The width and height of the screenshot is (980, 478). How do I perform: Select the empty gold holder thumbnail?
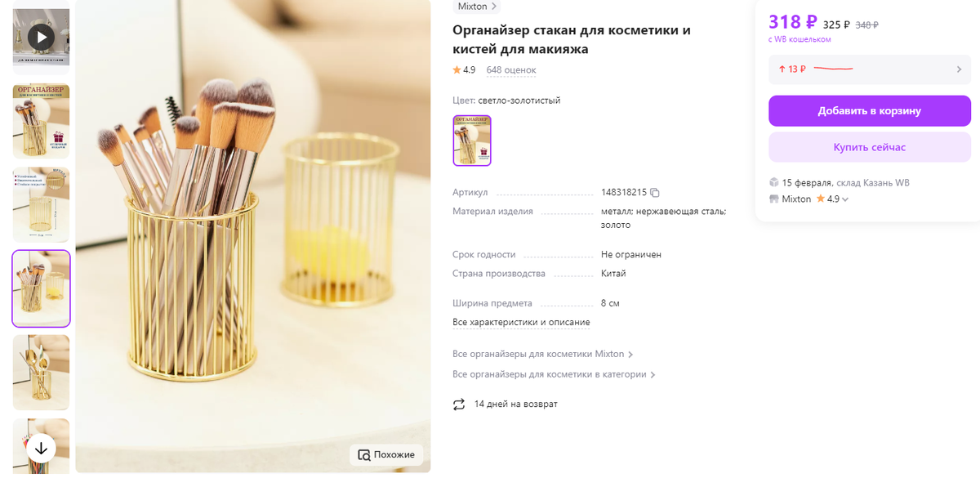[41, 205]
